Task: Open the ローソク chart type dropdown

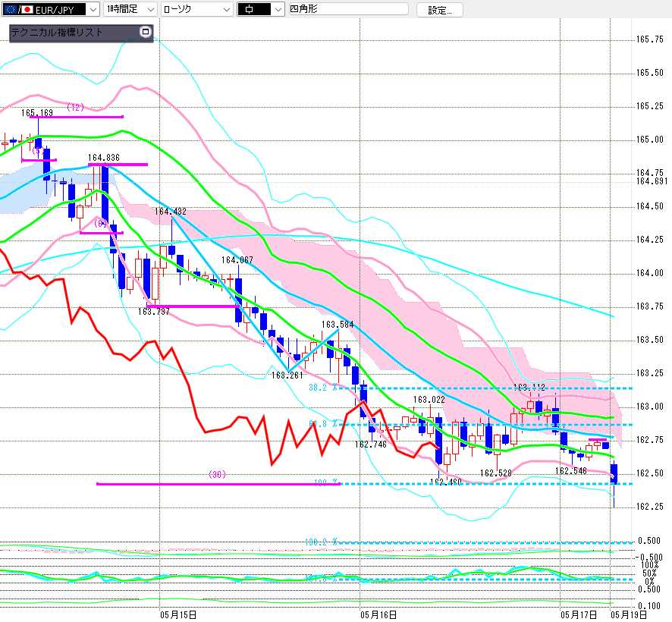Action: tap(197, 9)
